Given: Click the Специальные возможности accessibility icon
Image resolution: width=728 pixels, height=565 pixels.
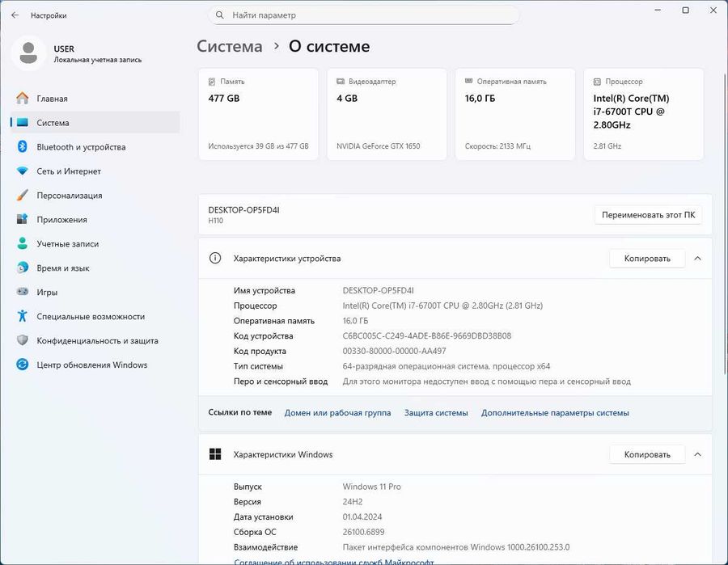Looking at the screenshot, I should click(x=23, y=316).
